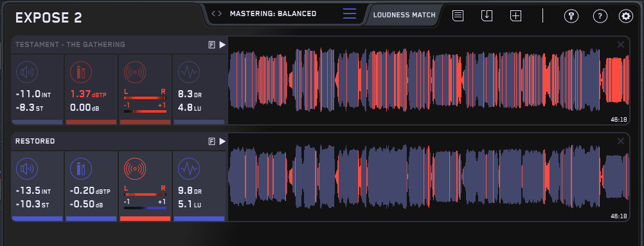Click stereo phase icon in Restored track
The image size is (644, 246).
[x=135, y=169]
